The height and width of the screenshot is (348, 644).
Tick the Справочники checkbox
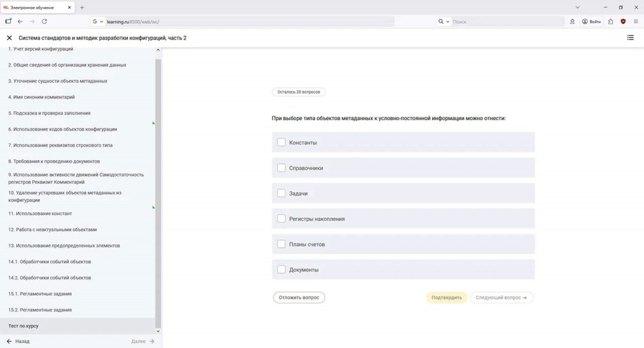coord(281,168)
